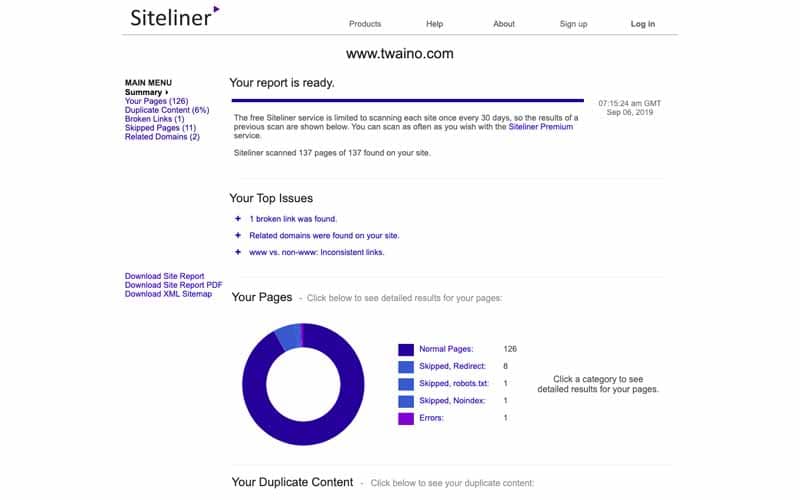Click 'Siteliner scanned 137 pages' text

pos(332,153)
